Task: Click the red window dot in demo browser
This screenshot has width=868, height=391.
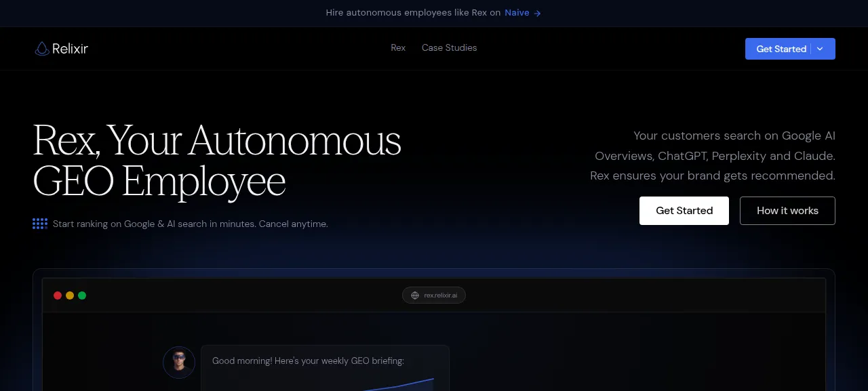Action: coord(58,295)
